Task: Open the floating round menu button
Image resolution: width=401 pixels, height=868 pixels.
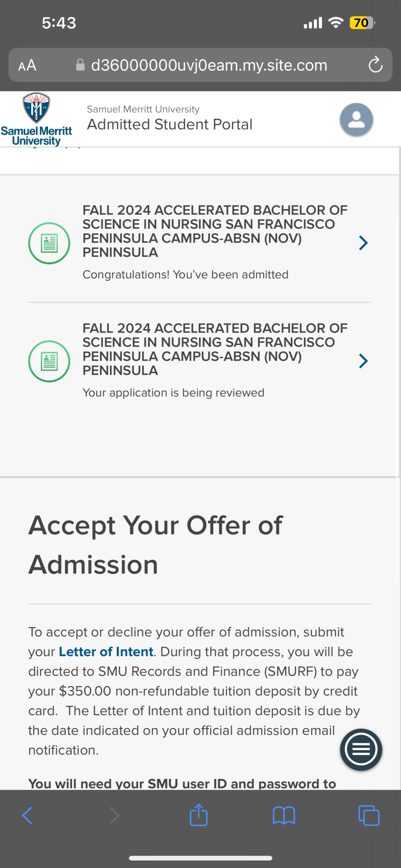Action: pyautogui.click(x=361, y=749)
